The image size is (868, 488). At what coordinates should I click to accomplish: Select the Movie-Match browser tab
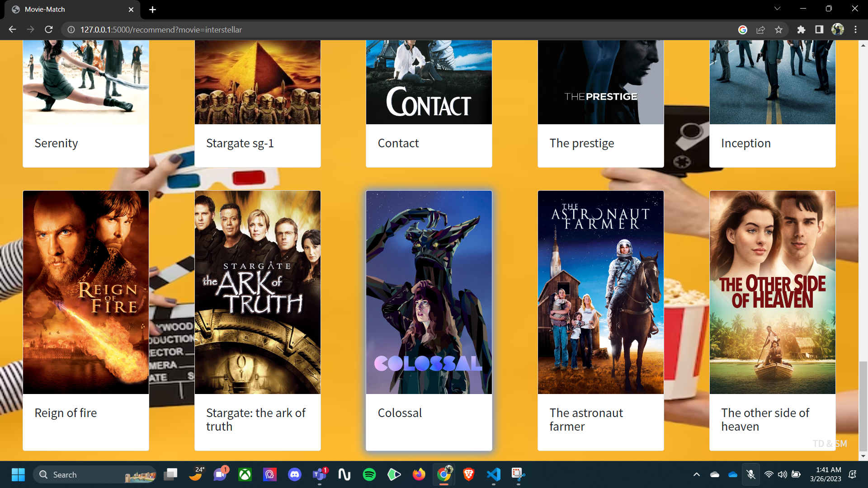point(68,9)
